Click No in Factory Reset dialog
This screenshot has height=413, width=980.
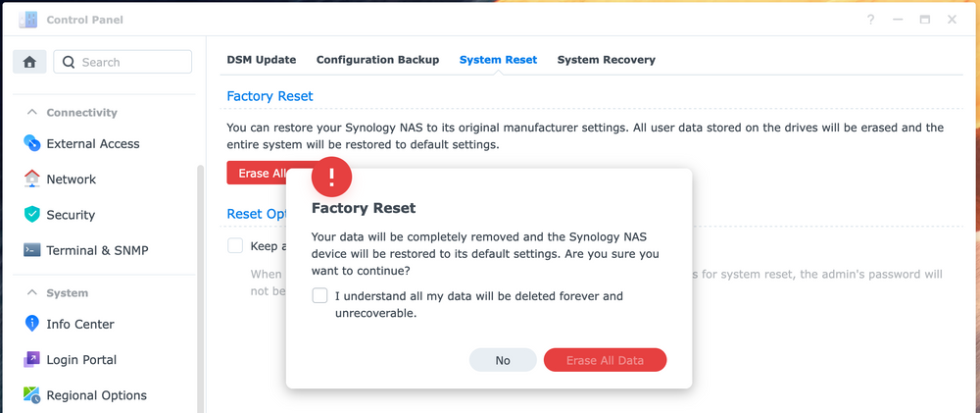click(503, 360)
